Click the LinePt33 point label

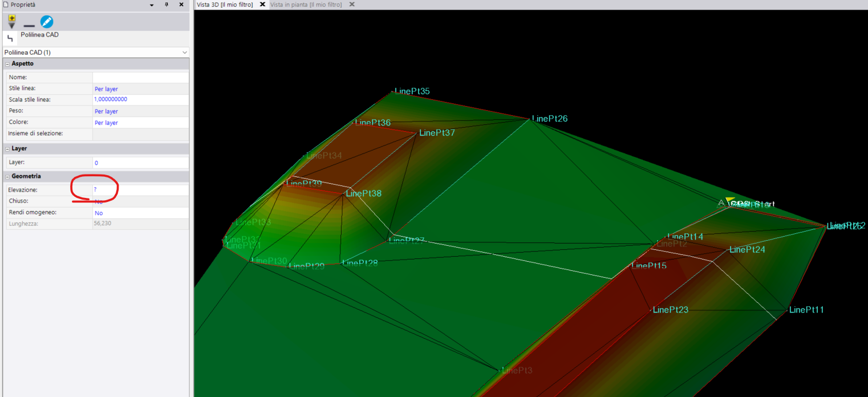click(253, 222)
